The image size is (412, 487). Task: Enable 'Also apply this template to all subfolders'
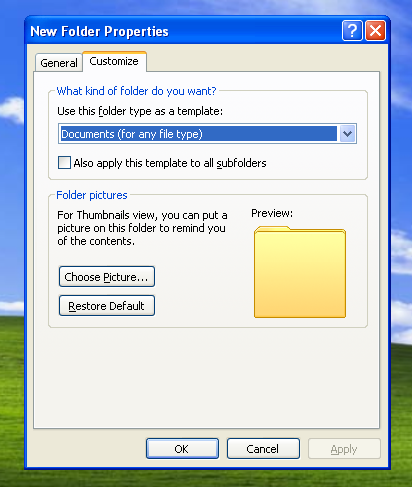pos(64,163)
